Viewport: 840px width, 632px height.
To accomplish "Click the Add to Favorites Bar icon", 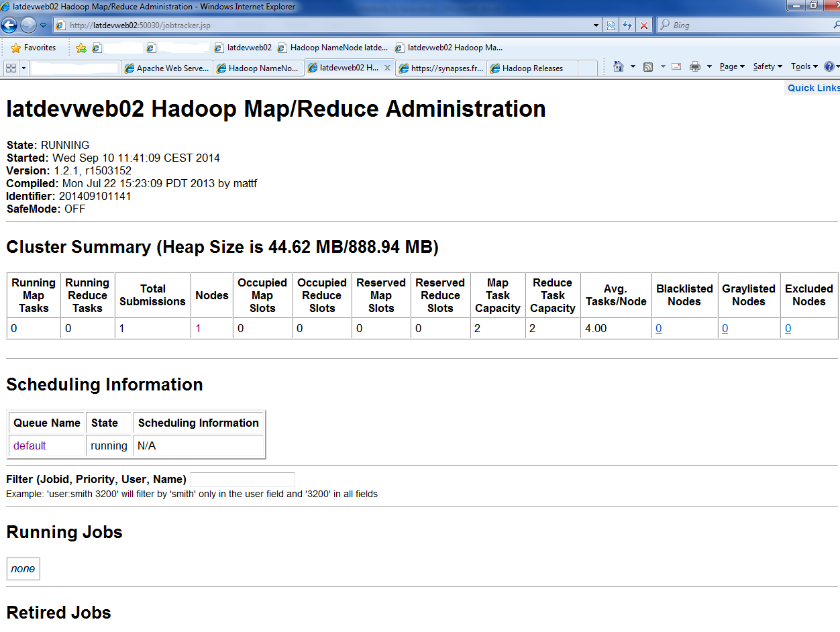I will [81, 48].
